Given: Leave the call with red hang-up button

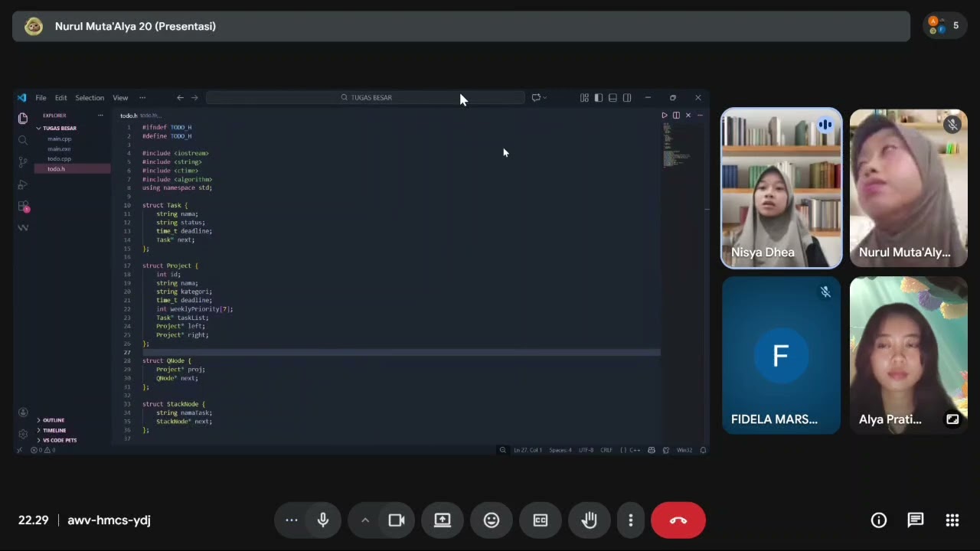Looking at the screenshot, I should (x=678, y=520).
